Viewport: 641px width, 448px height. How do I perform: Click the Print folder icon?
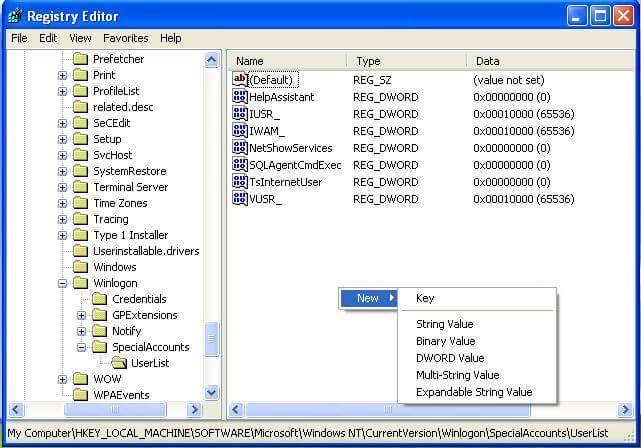tap(81, 75)
